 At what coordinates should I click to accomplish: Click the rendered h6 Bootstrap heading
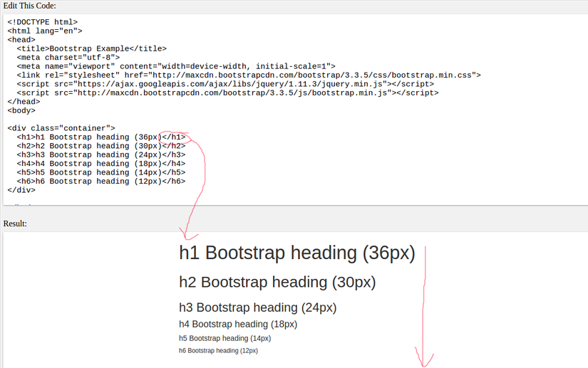pos(218,350)
